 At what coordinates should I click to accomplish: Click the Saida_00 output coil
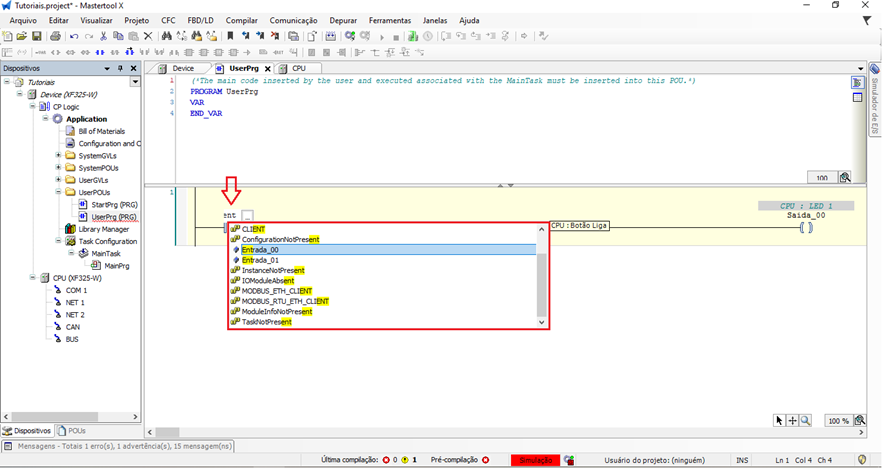(806, 228)
